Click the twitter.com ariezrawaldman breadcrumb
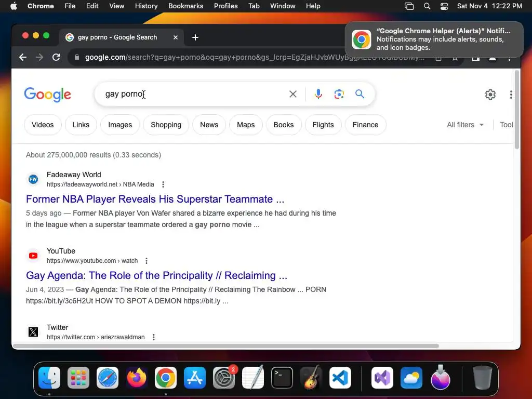Viewport: 532px width, 399px height. coord(96,337)
